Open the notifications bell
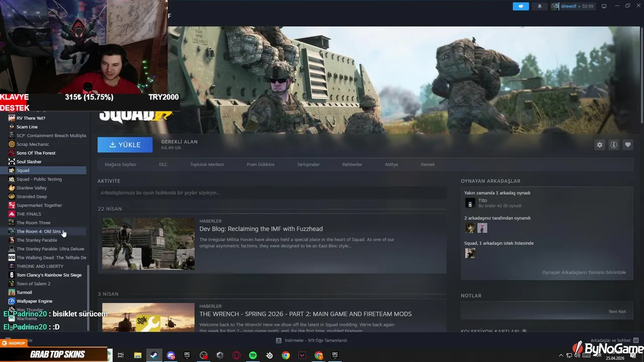 (540, 6)
